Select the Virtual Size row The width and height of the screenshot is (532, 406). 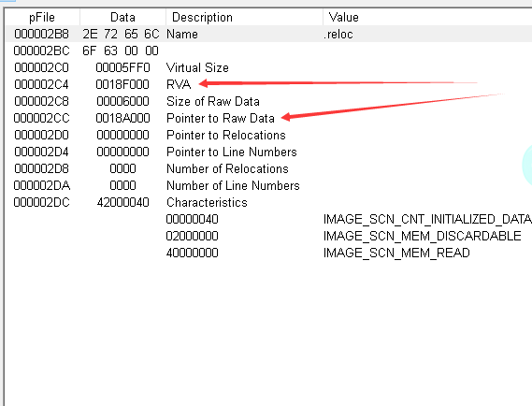point(268,67)
